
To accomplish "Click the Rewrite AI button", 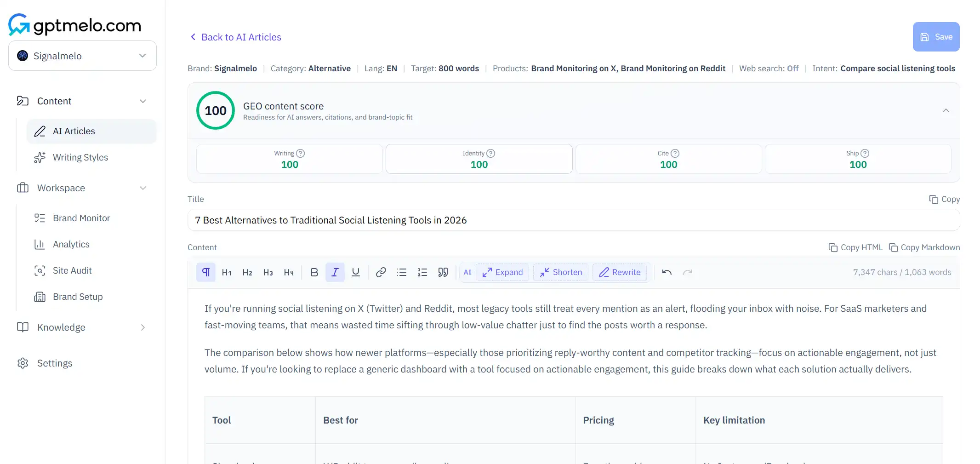I will click(x=620, y=272).
